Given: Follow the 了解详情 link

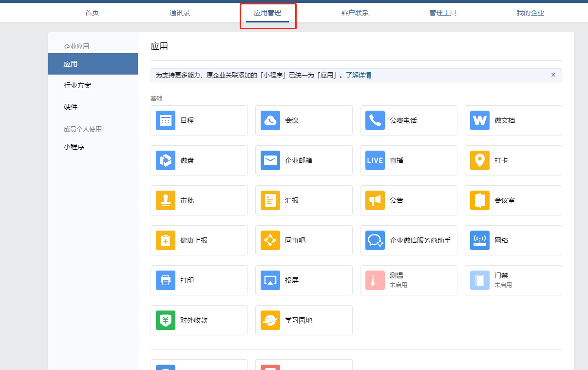Looking at the screenshot, I should (x=359, y=75).
